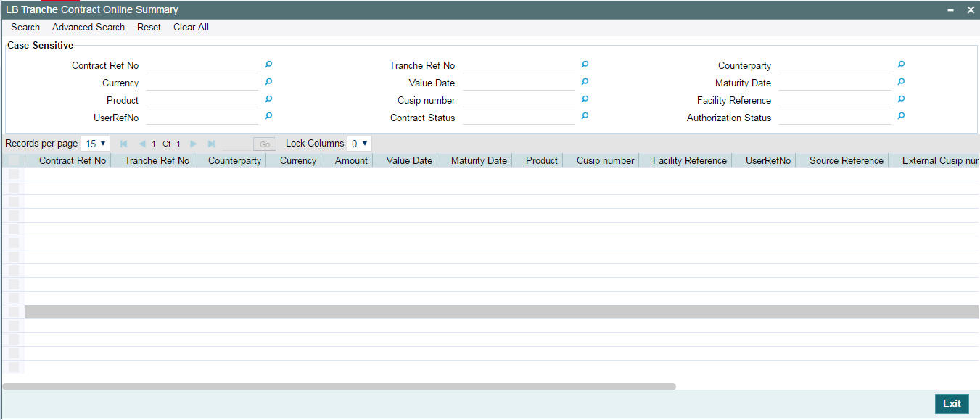Click the Product input field

[202, 100]
